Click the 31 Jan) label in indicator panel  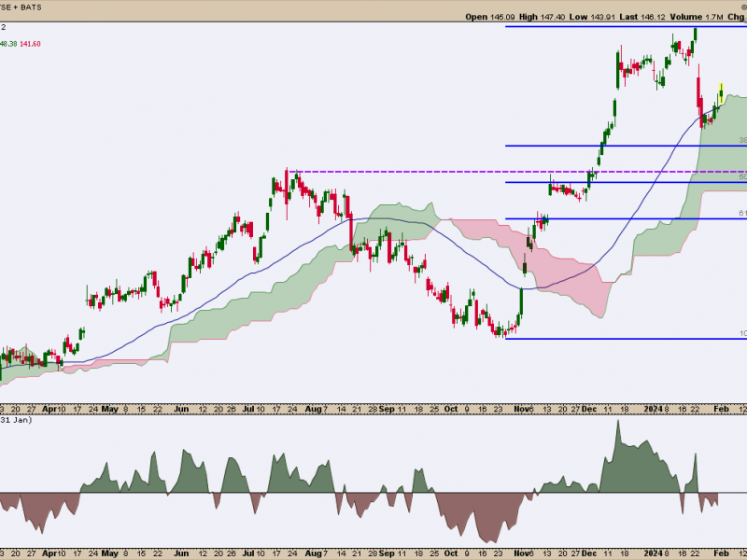16,420
